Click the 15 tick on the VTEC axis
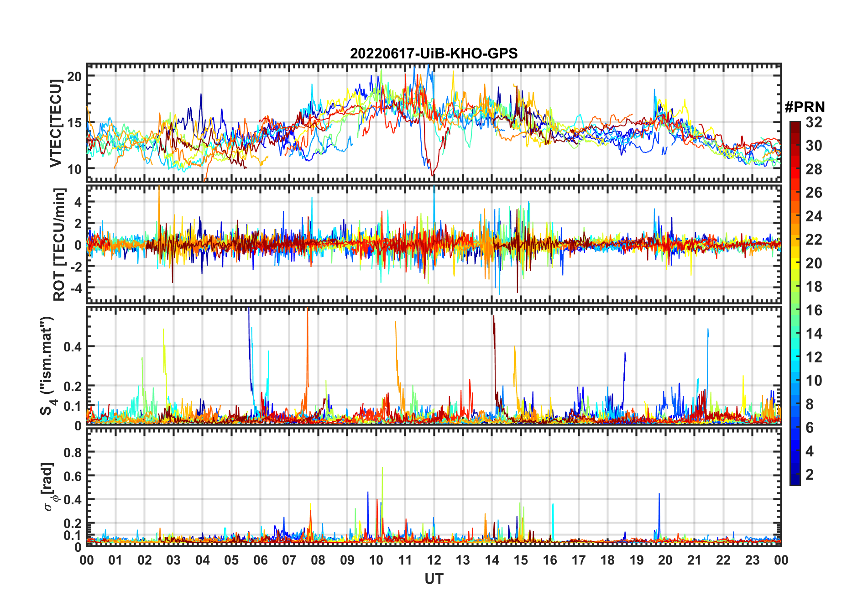The image size is (868, 607). click(74, 122)
